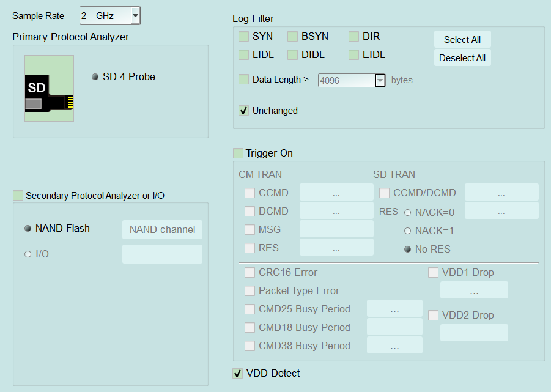
Task: Enable the BSYN log filter checkbox
Action: (x=292, y=36)
